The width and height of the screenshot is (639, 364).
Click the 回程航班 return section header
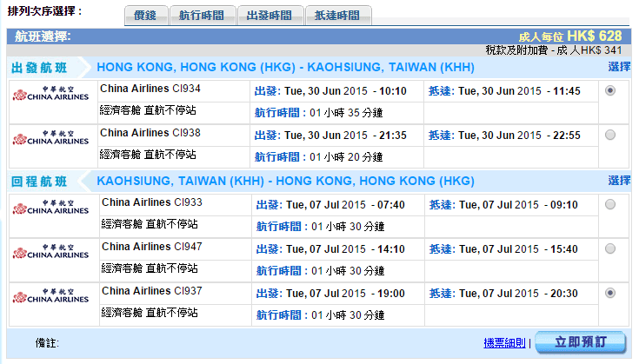coord(38,182)
